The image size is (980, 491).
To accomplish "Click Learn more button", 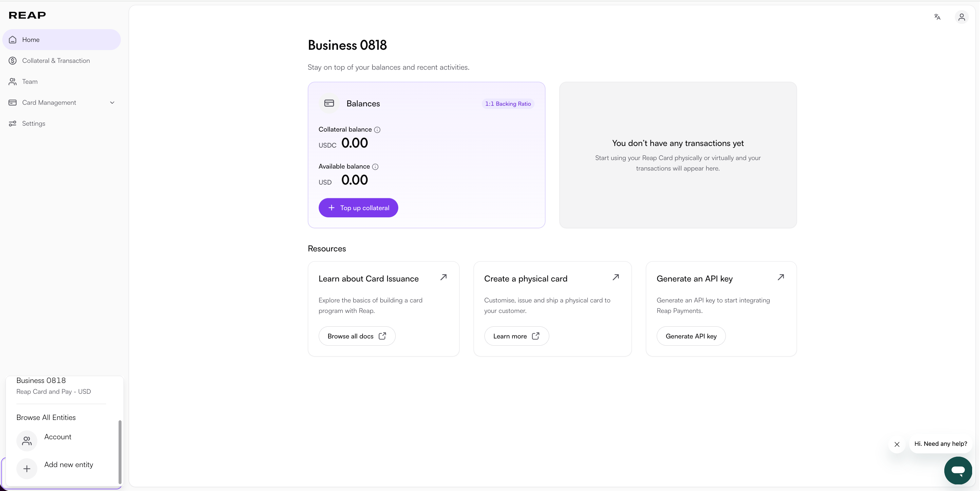I will pos(516,336).
